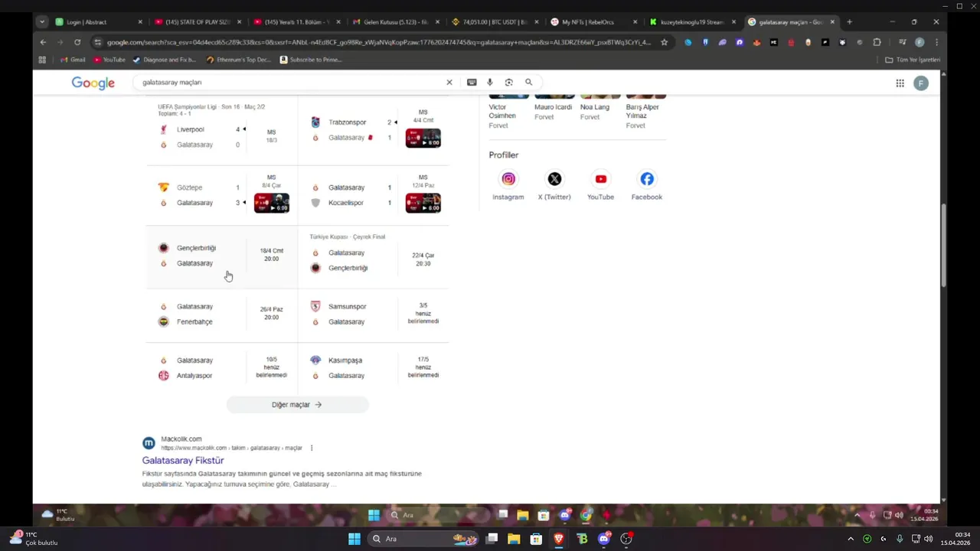Play the Trabzonspor vs Galatasaray highlights video
This screenshot has height=551, width=980.
[x=423, y=139]
